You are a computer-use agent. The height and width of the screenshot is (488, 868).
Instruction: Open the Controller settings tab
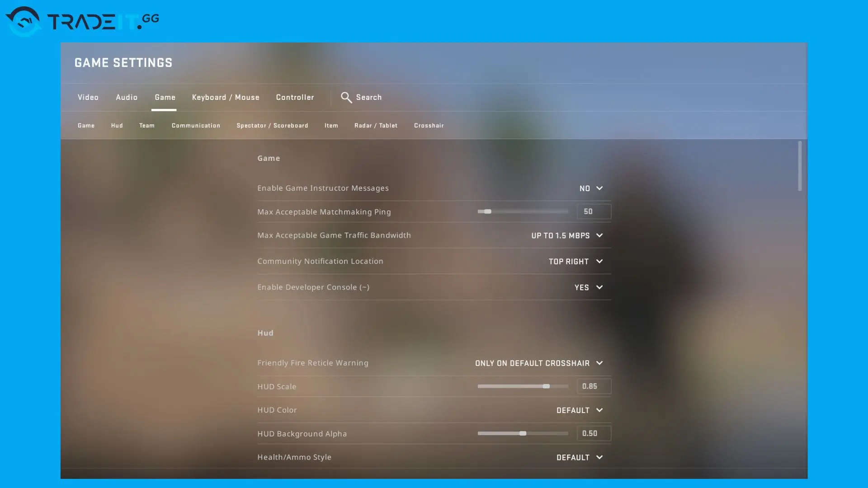[x=295, y=97]
